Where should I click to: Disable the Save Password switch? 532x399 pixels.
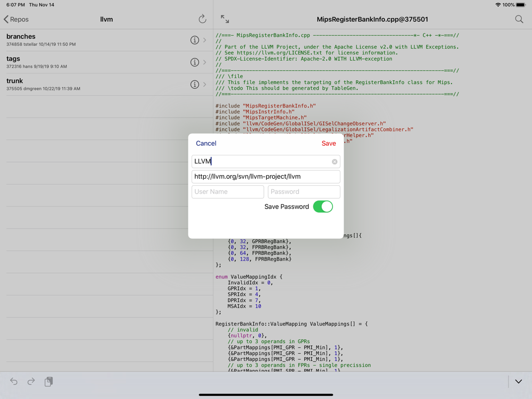click(x=323, y=206)
